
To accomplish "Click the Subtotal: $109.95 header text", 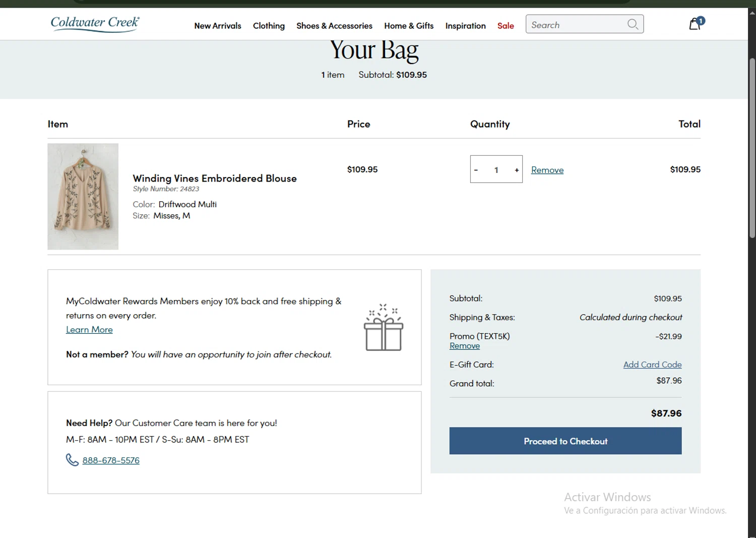I will [x=393, y=75].
